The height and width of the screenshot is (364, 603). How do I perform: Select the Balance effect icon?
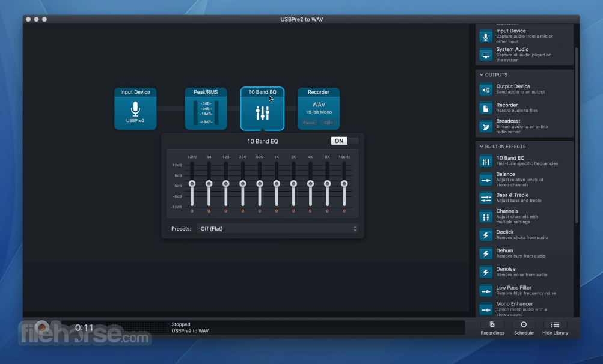point(486,180)
